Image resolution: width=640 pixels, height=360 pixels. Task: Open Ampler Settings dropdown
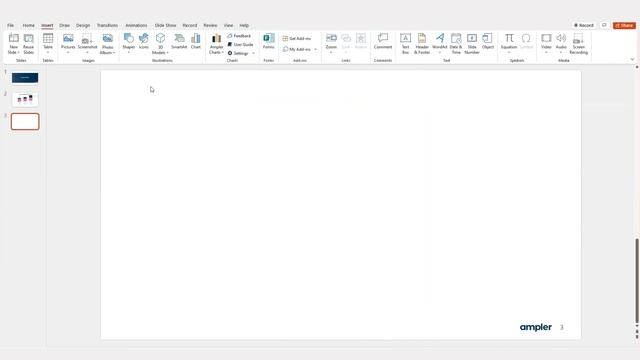(241, 53)
